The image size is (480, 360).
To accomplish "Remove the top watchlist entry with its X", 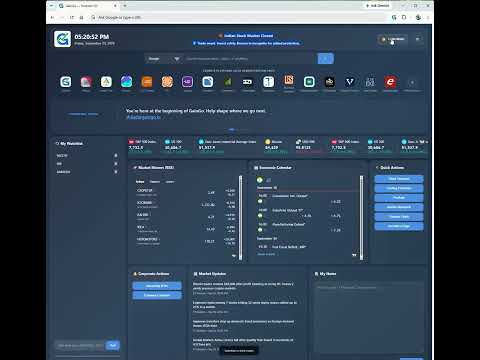I will pos(116,156).
